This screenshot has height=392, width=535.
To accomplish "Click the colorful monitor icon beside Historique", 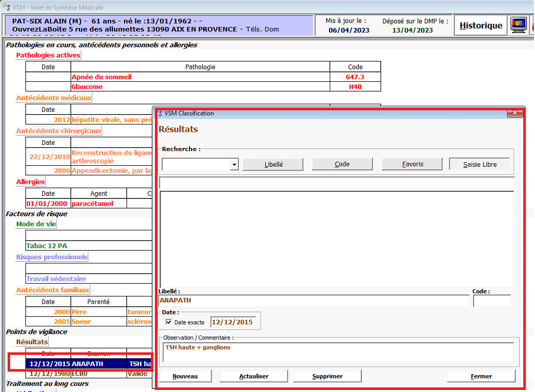I will (x=519, y=25).
